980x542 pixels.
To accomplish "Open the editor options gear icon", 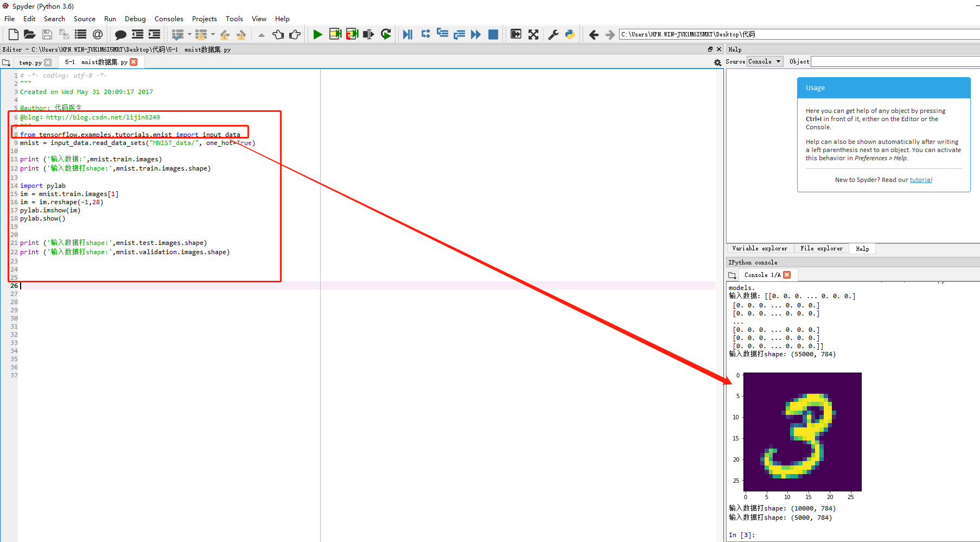I will [717, 62].
